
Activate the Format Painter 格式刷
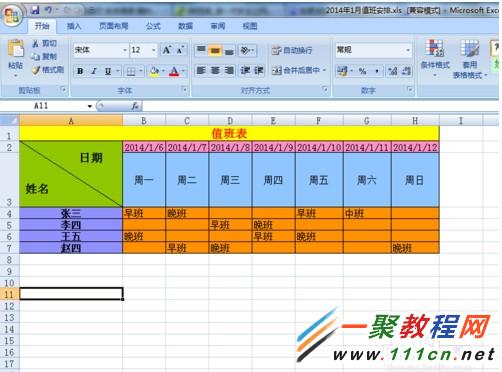point(48,70)
